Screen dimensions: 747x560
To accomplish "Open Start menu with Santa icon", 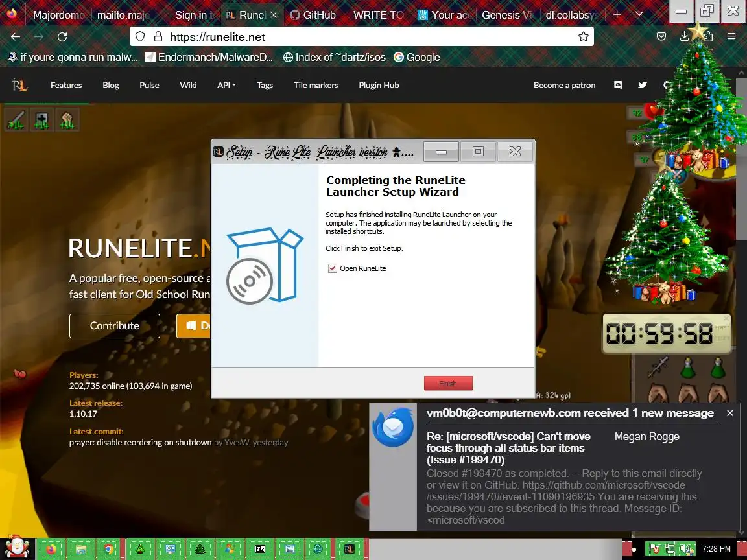I will [17, 548].
